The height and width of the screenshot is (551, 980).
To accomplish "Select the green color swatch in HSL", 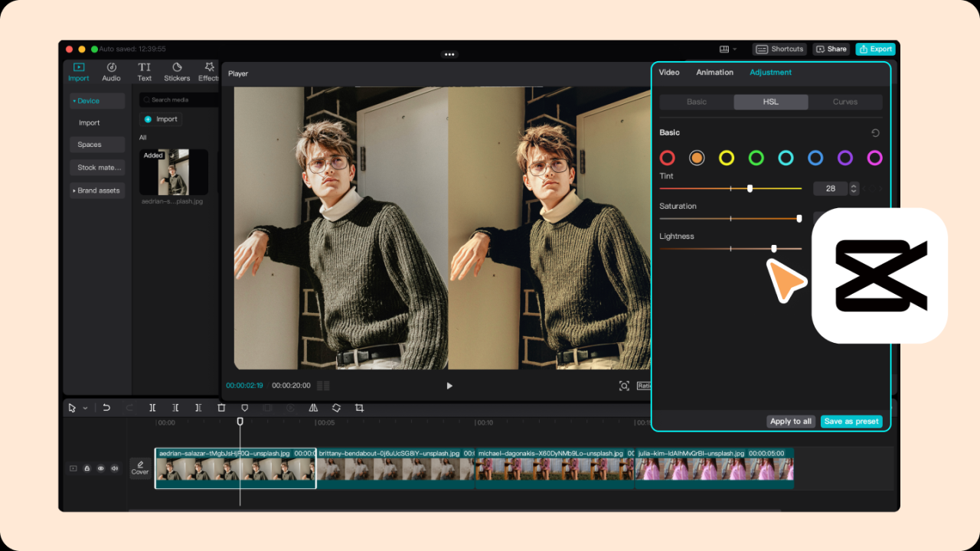I will tap(756, 158).
